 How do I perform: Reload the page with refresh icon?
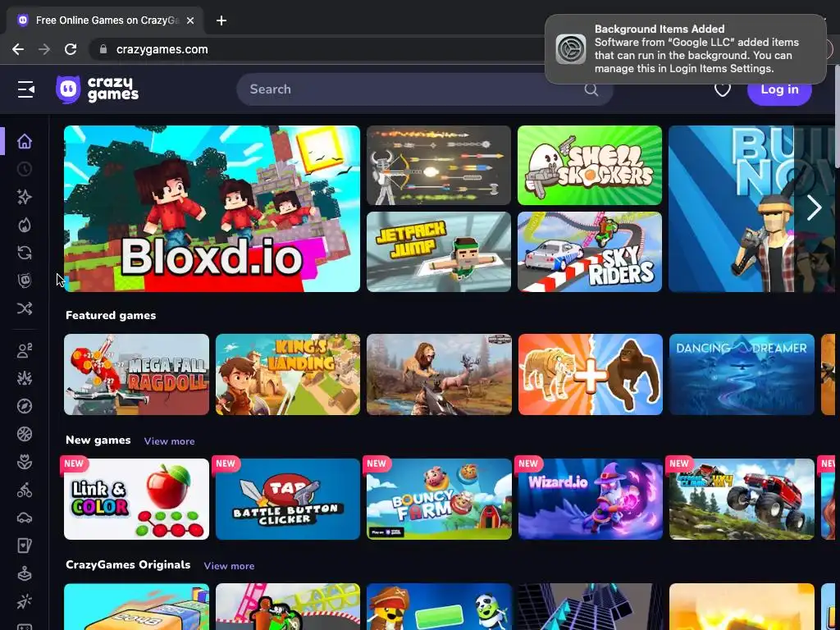[71, 49]
